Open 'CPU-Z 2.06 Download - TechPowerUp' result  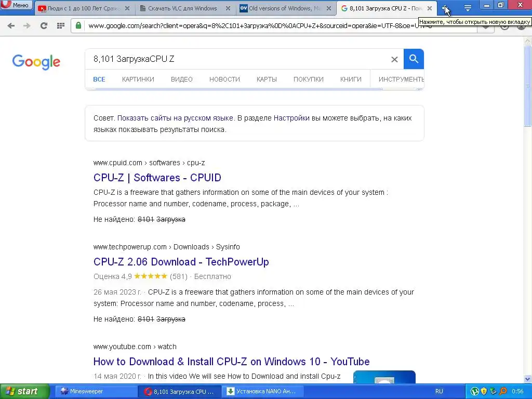[x=181, y=262]
